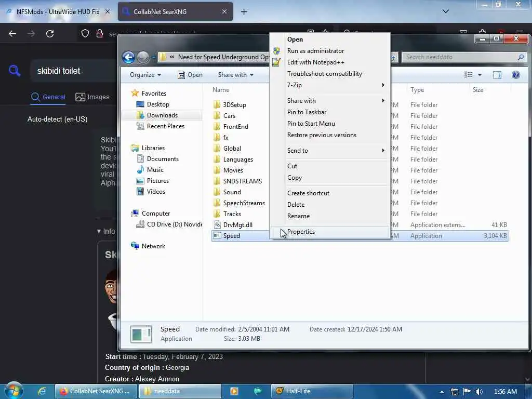532x399 pixels.
Task: Click the Explorer help icon
Action: (x=516, y=75)
